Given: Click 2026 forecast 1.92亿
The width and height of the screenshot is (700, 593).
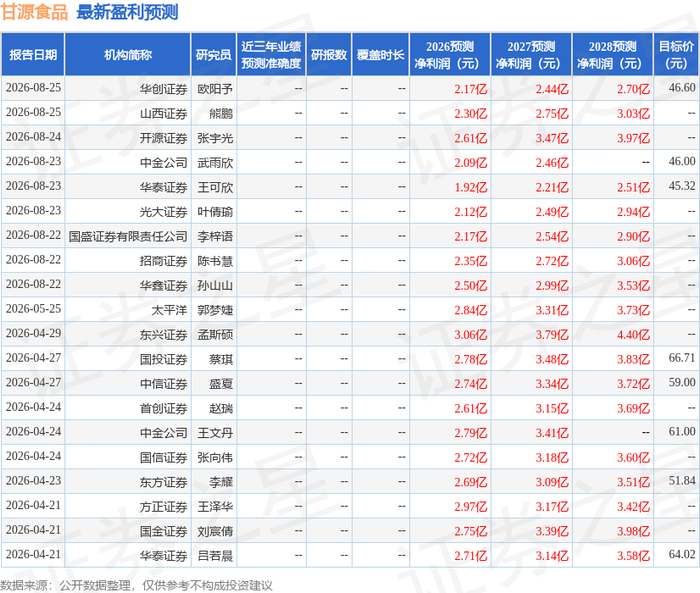Looking at the screenshot, I should tap(471, 188).
